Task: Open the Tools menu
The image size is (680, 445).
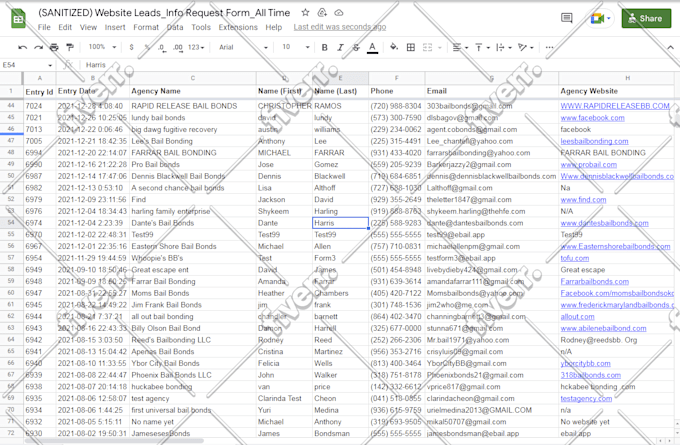Action: pyautogui.click(x=201, y=27)
